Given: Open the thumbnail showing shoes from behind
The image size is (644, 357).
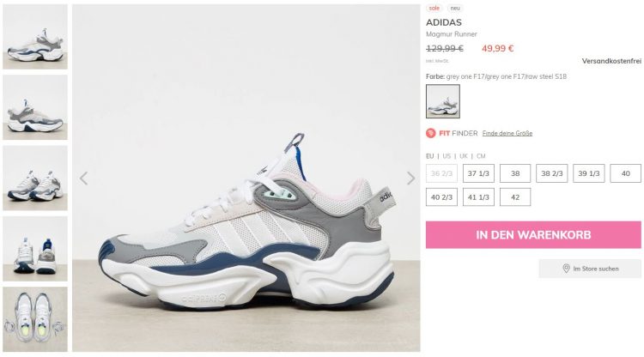Looking at the screenshot, I should coord(35,249).
